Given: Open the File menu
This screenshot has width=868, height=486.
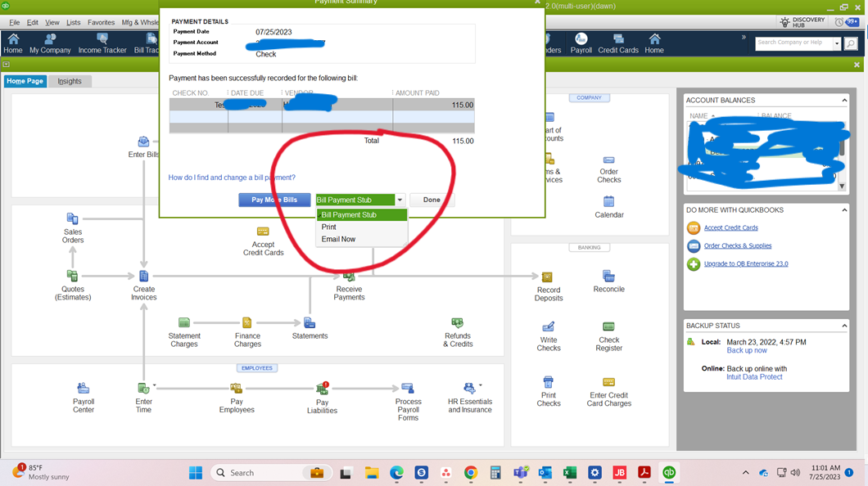Looking at the screenshot, I should [15, 22].
